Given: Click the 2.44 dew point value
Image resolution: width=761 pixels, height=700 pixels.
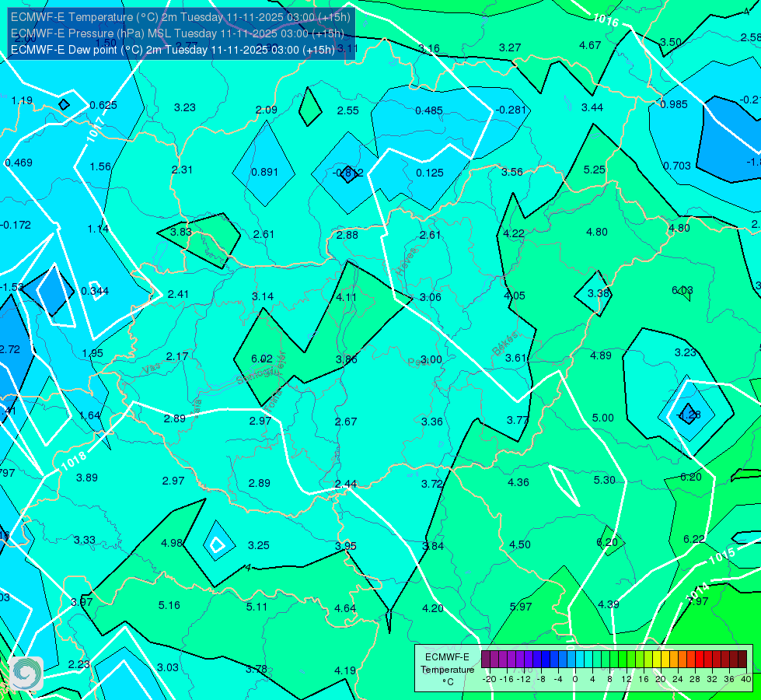Looking at the screenshot, I should pyautogui.click(x=346, y=484).
